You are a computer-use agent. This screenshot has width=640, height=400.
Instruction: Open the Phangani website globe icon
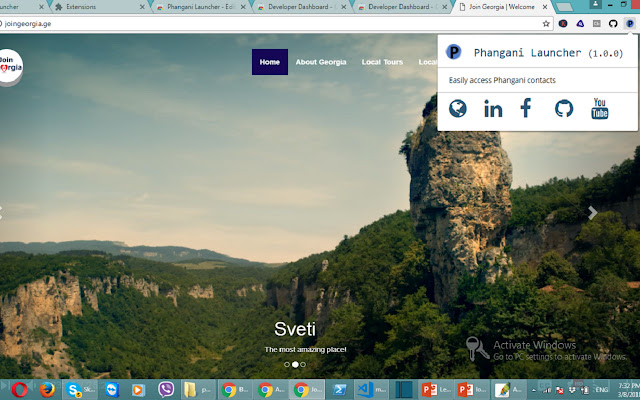[458, 109]
